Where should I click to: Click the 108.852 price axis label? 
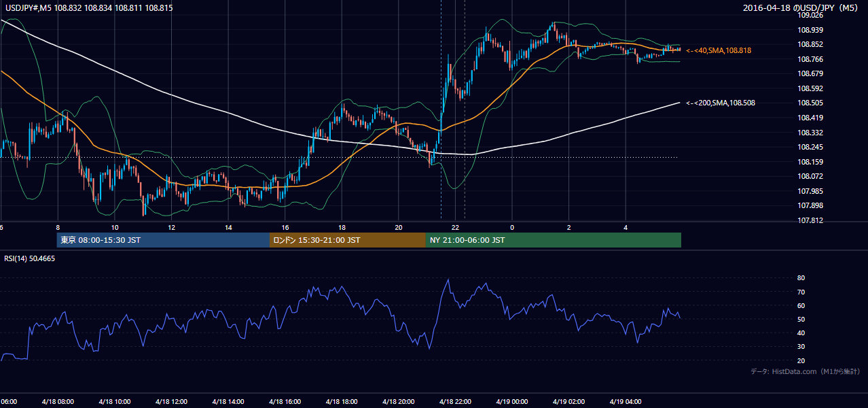[810, 44]
